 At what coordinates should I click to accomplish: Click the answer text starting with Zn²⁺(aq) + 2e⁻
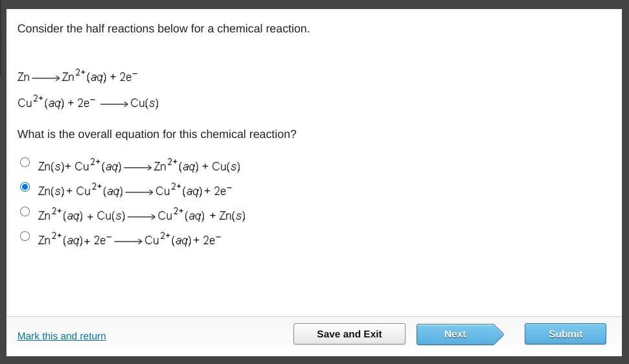pos(130,240)
